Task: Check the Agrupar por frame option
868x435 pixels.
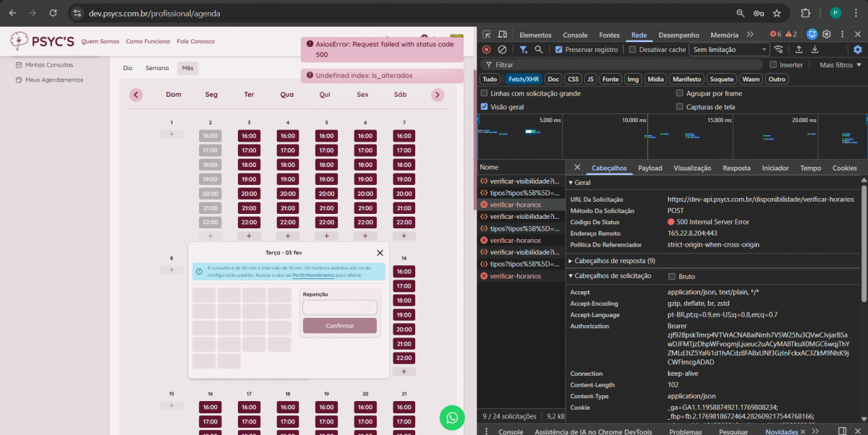Action: pyautogui.click(x=679, y=93)
